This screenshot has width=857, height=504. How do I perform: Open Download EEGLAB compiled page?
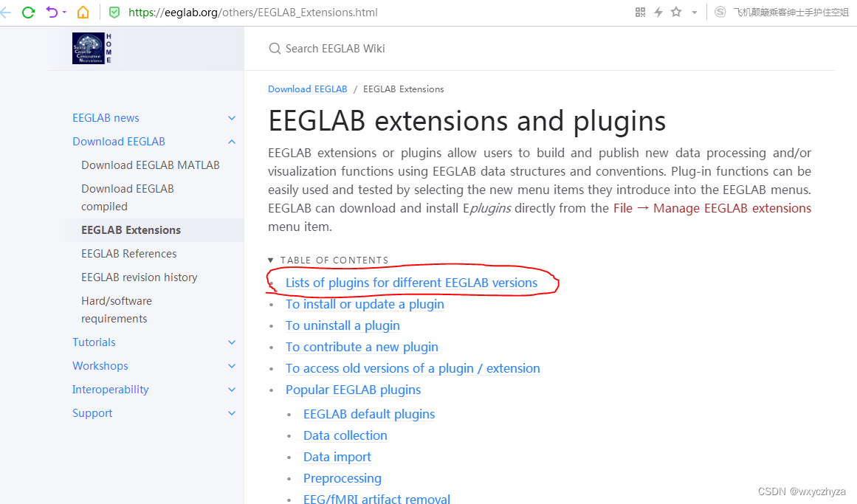(128, 197)
